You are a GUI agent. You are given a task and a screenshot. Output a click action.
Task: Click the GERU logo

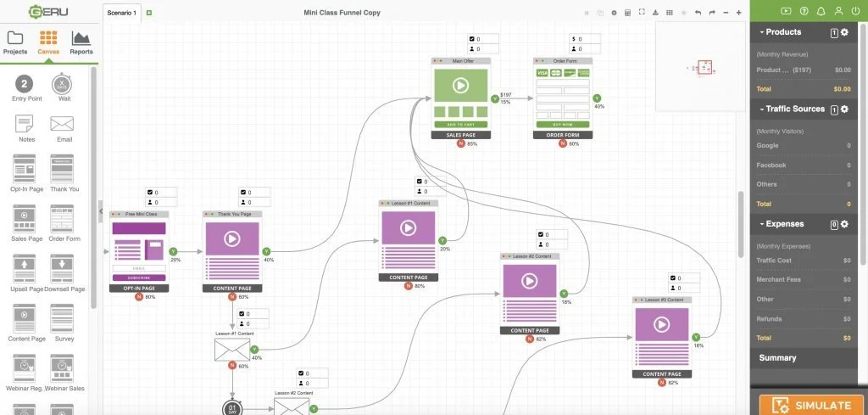tap(48, 11)
